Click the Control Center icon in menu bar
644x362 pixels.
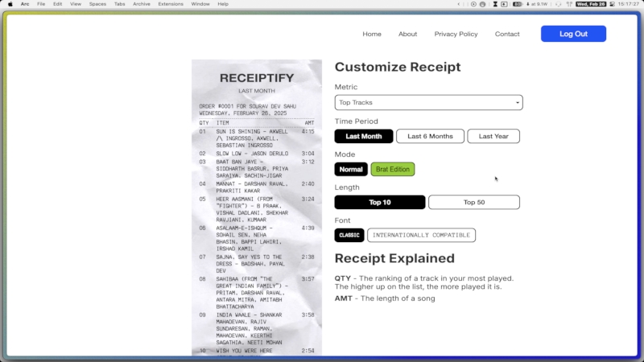pyautogui.click(x=612, y=4)
